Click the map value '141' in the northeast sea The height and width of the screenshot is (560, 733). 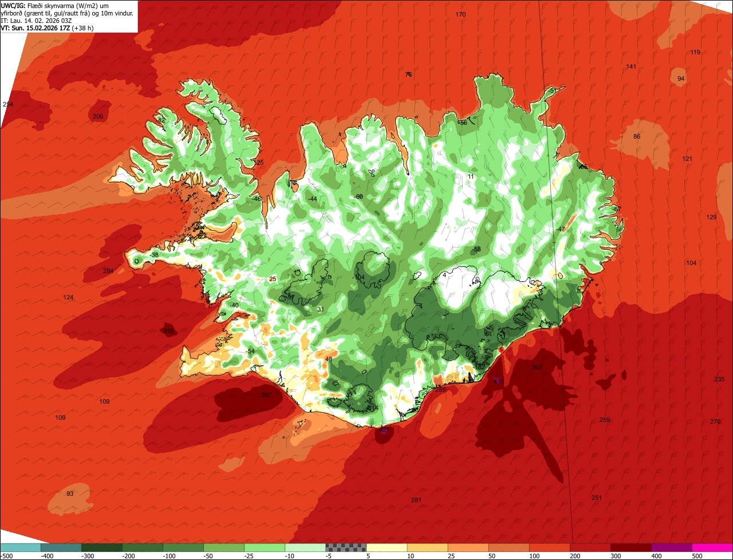click(631, 66)
